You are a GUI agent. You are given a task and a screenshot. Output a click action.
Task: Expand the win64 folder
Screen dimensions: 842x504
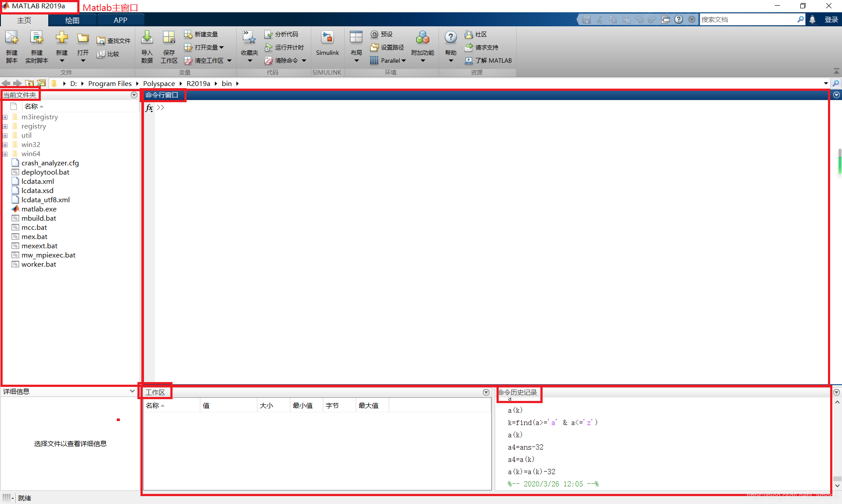click(x=5, y=154)
